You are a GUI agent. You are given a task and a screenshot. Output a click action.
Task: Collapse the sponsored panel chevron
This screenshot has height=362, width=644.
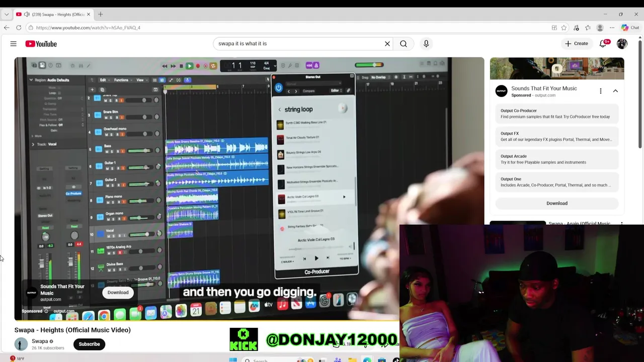(615, 91)
